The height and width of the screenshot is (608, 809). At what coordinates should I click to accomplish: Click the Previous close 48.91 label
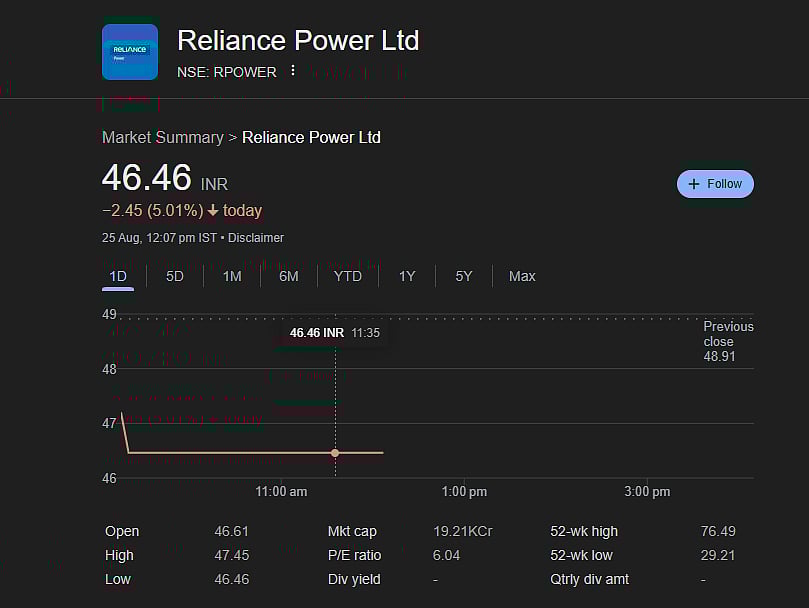point(728,341)
